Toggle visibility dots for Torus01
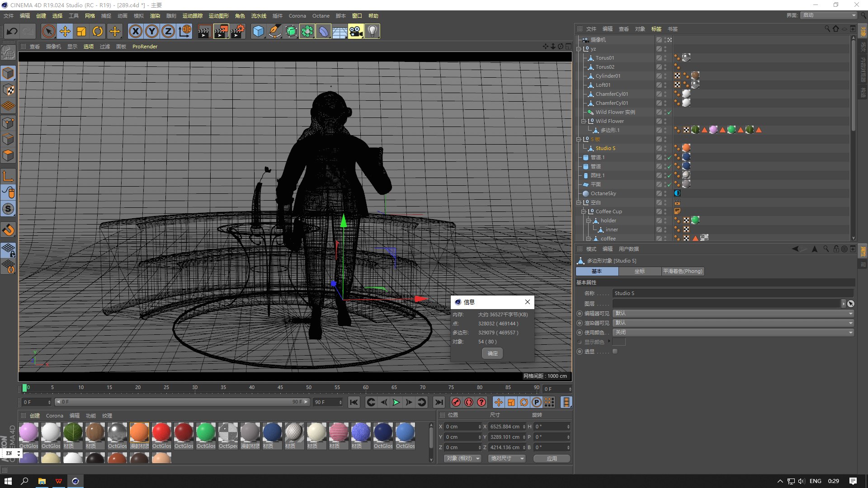 pyautogui.click(x=665, y=58)
